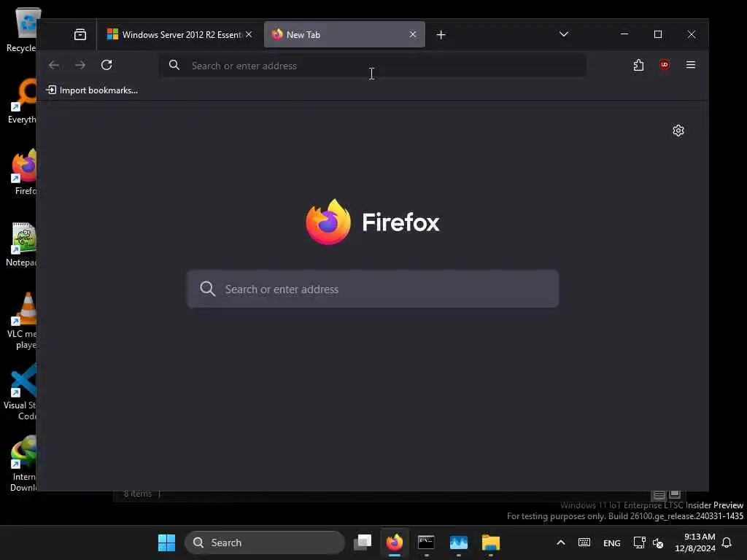
Task: Go forward one page arrow
Action: click(80, 65)
